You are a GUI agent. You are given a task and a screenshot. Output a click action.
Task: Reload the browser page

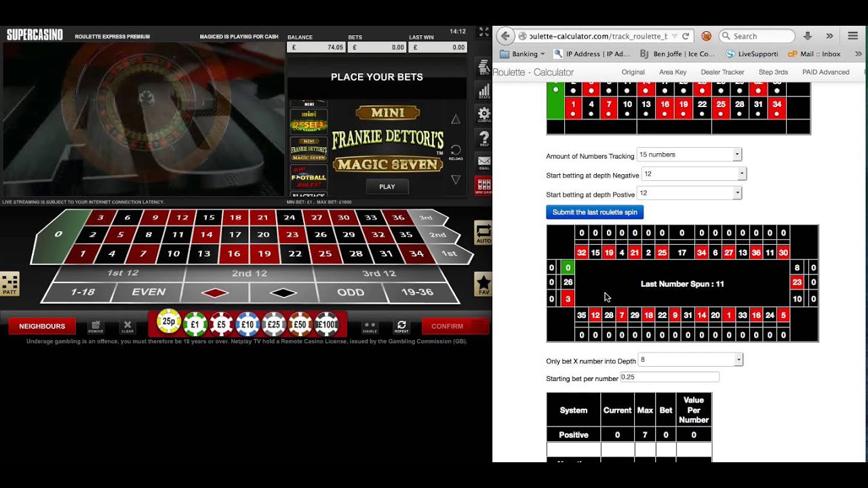[686, 36]
